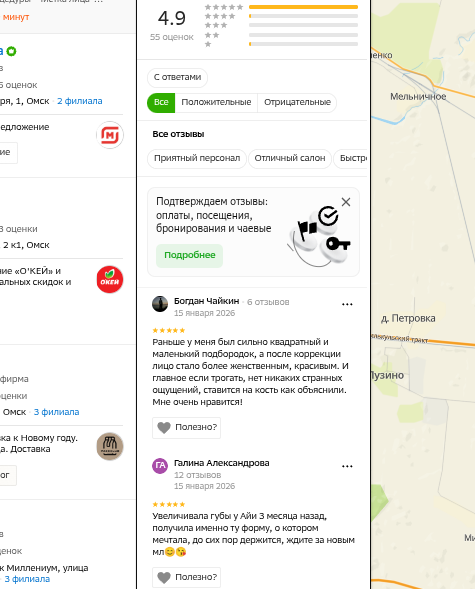This screenshot has width=475, height=589.
Task: Toggle the 'С ответами' filter
Action: click(177, 77)
